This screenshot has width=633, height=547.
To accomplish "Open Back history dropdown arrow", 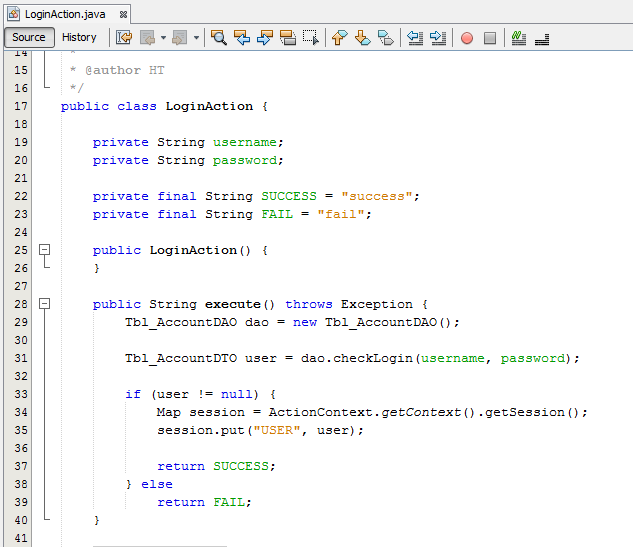I will click(163, 38).
